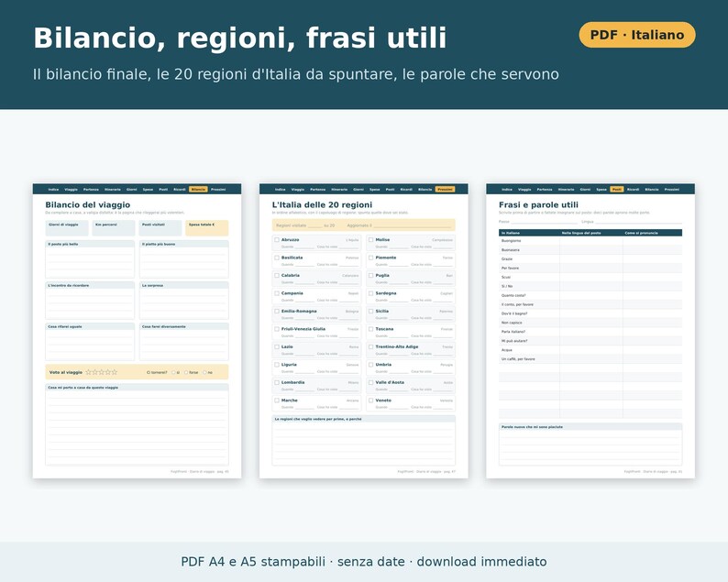Check the Veneto box
728x582 pixels.
(371, 400)
